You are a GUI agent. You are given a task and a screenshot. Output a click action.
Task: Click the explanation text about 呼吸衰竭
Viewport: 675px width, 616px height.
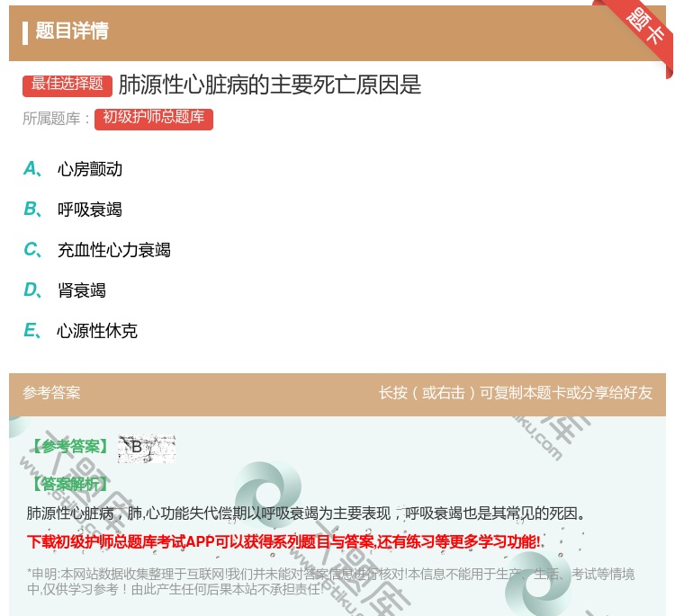coord(307,513)
